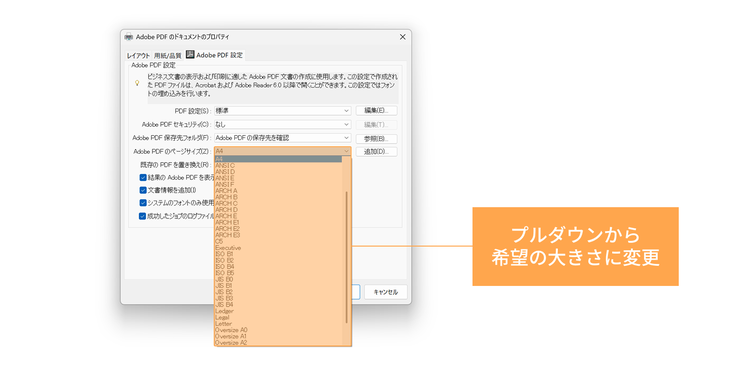
Task: Click 編集(T) button beside セキュリティ
Action: tap(376, 124)
